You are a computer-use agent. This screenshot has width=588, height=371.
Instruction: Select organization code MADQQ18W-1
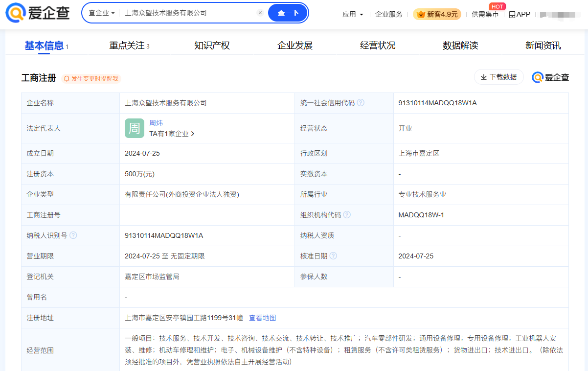point(421,215)
